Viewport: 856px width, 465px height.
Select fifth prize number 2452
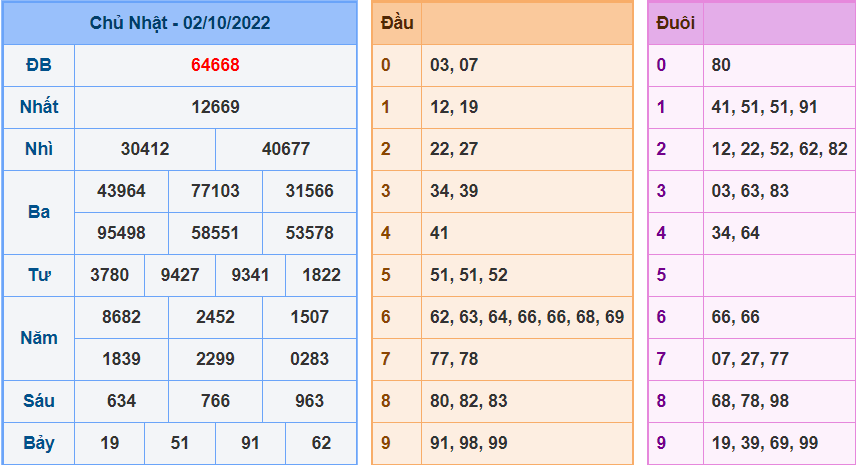215,317
